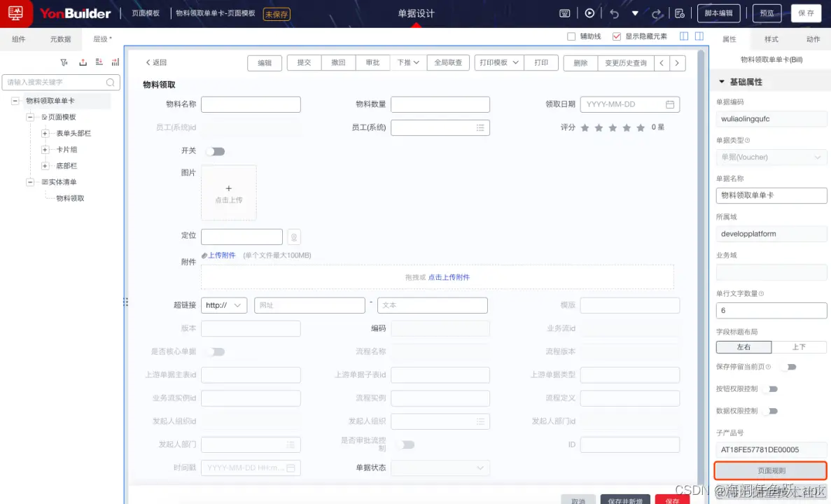
Task: Select the 上下 field title layout option
Action: [799, 347]
